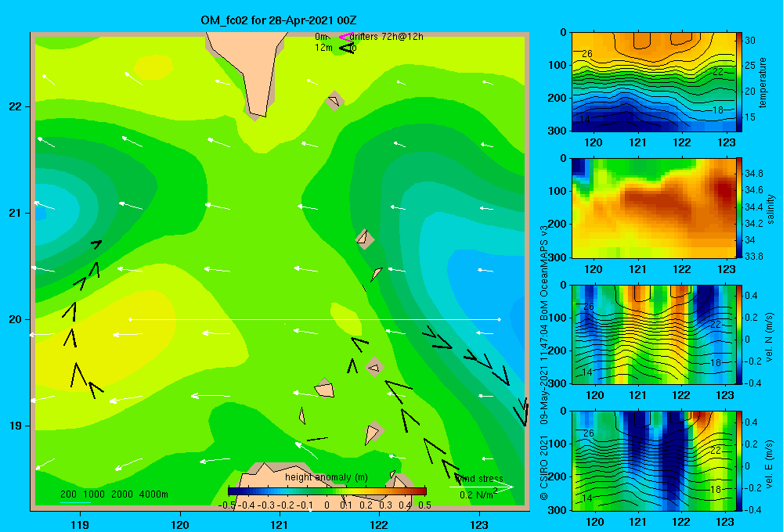The image size is (783, 532).
Task: Click the height anomaly colorbar
Action: 327,491
